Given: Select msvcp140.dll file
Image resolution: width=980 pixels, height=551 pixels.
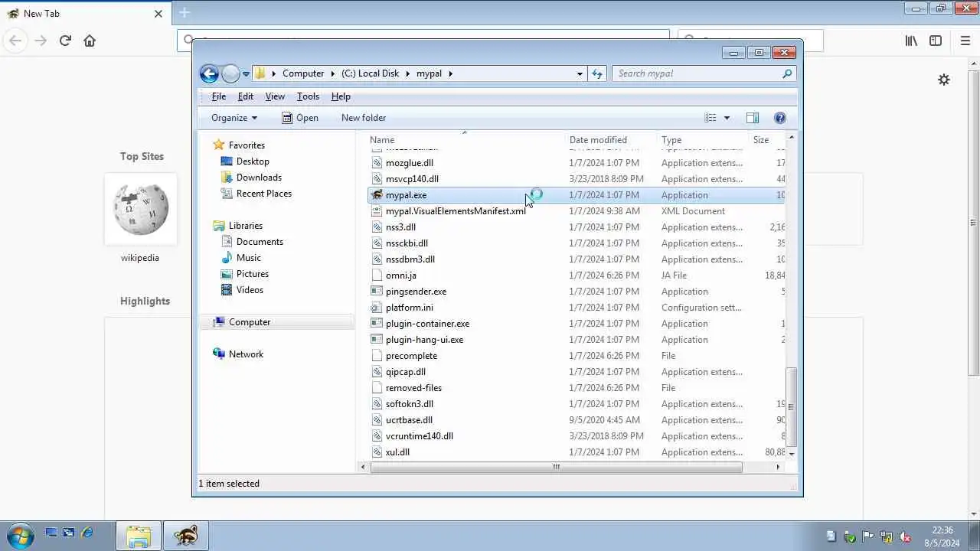Looking at the screenshot, I should click(x=412, y=179).
